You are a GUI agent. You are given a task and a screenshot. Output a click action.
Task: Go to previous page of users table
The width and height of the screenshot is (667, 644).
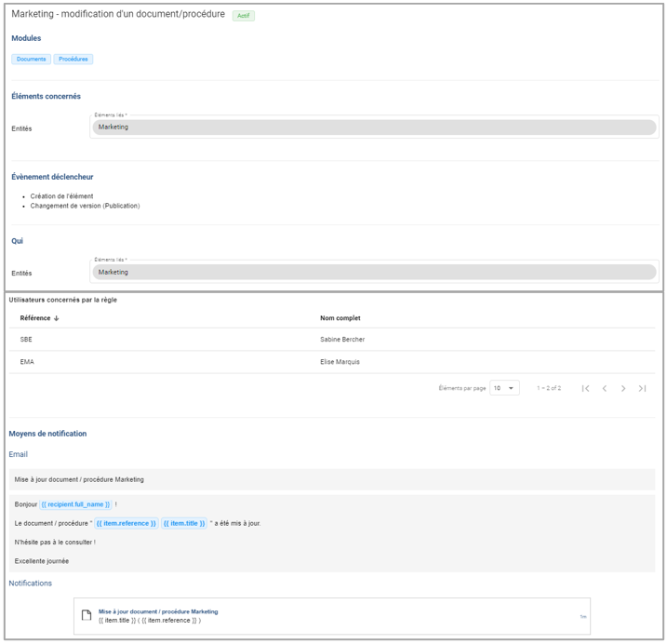(604, 388)
